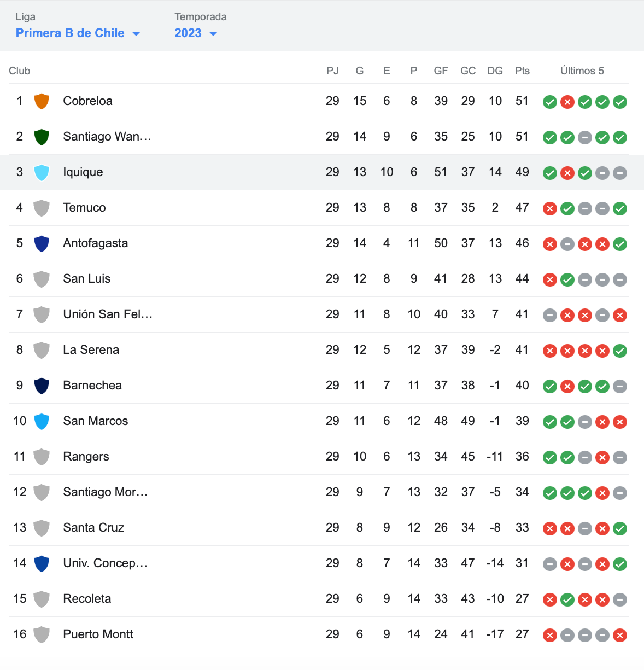Click the DG column header

pyautogui.click(x=495, y=71)
